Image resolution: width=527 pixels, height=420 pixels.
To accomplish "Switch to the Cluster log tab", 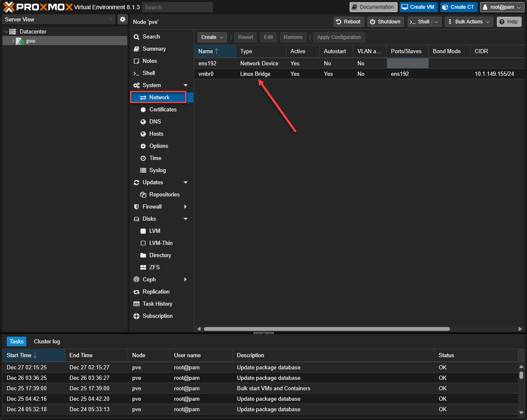I will [x=47, y=342].
